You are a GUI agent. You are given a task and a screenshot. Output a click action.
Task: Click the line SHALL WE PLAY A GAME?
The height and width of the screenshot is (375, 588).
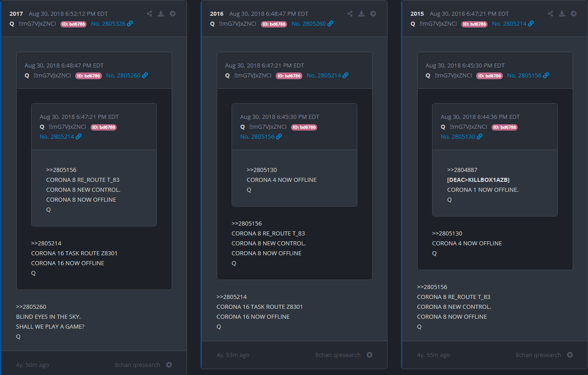tap(50, 326)
